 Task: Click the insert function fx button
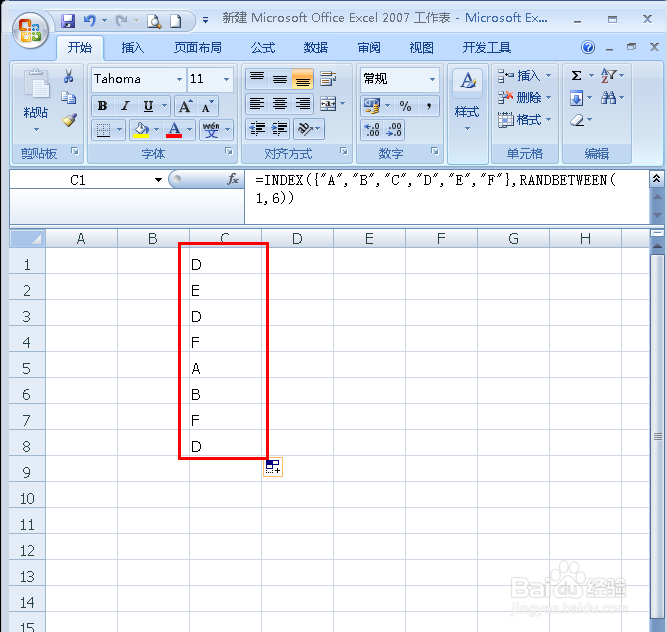233,179
